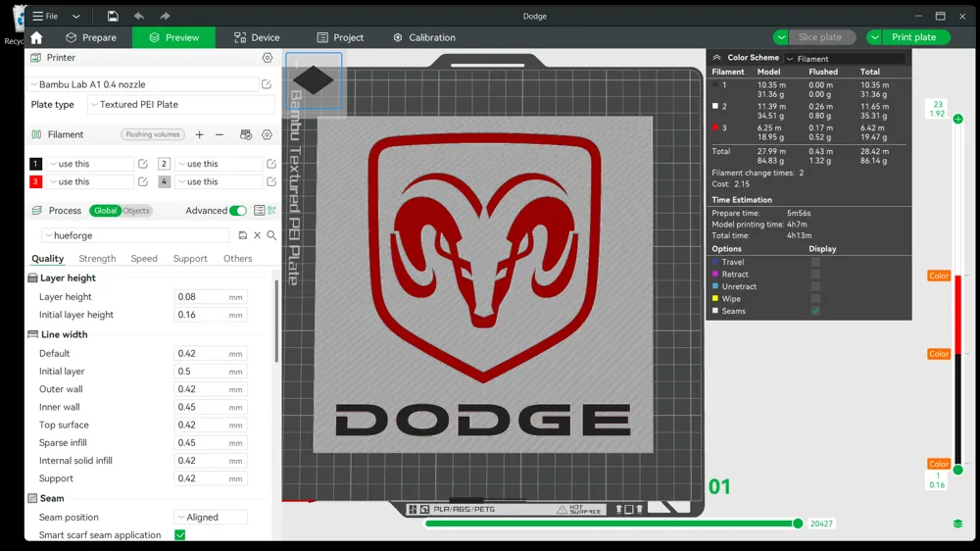This screenshot has height=551, width=980.
Task: Redo the action arrow
Action: pos(165,16)
